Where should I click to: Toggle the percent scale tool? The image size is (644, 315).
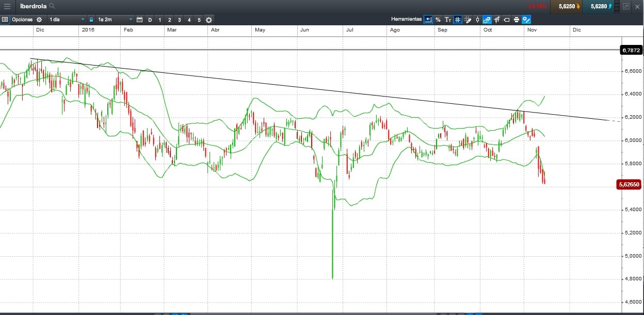point(438,20)
